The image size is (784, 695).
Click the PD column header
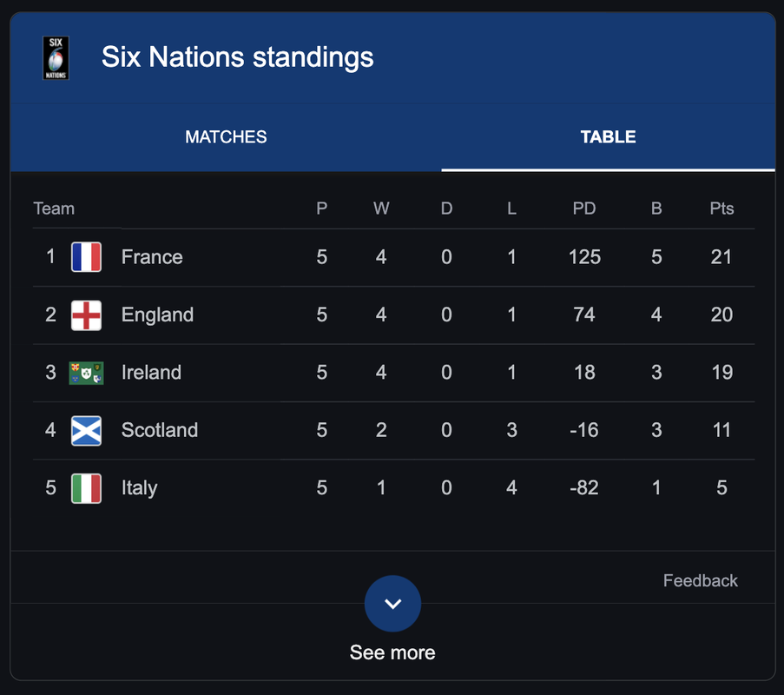pos(584,208)
